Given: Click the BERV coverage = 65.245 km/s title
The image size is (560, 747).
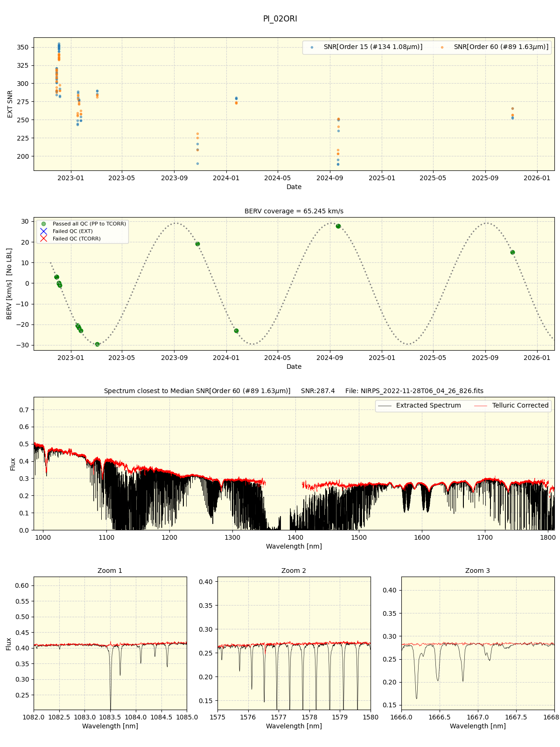Looking at the screenshot, I should 294,211.
